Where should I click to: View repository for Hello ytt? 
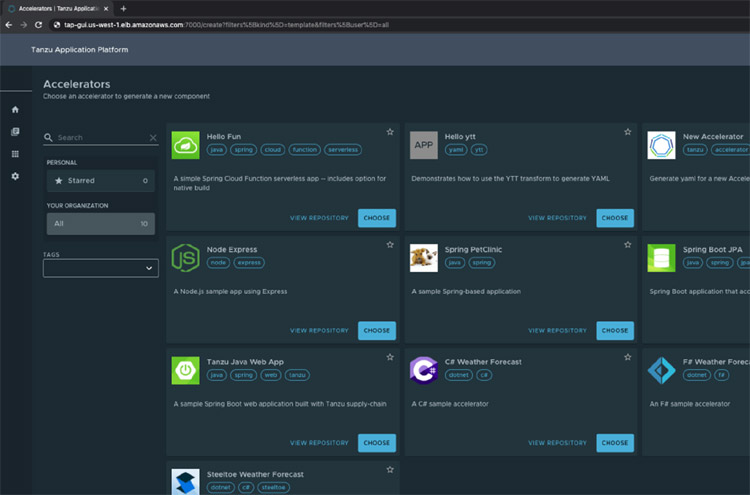pyautogui.click(x=557, y=218)
